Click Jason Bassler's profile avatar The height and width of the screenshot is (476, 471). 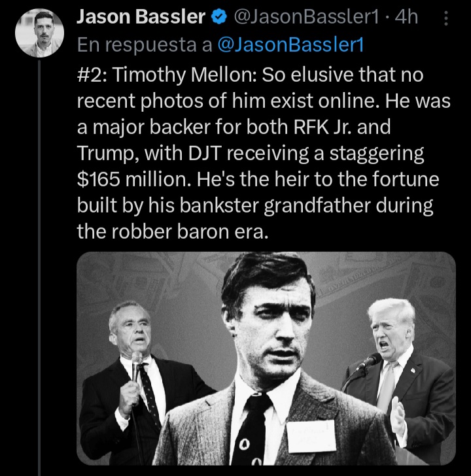point(39,33)
